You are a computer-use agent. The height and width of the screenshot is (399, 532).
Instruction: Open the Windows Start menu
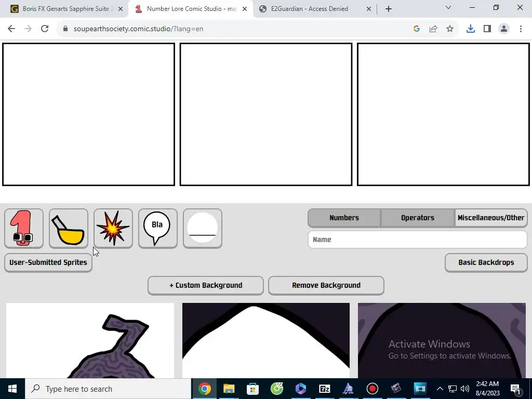coord(12,389)
